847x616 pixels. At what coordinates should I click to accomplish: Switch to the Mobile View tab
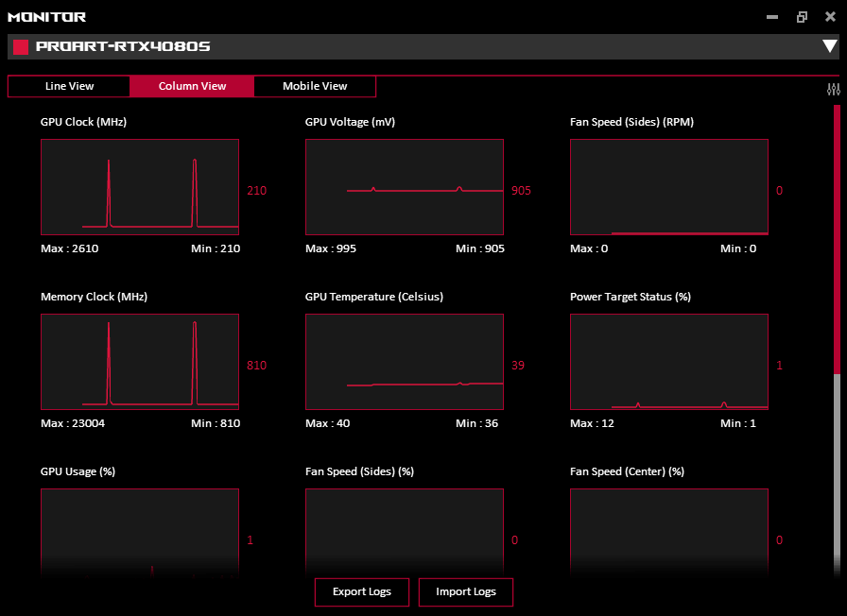[315, 86]
